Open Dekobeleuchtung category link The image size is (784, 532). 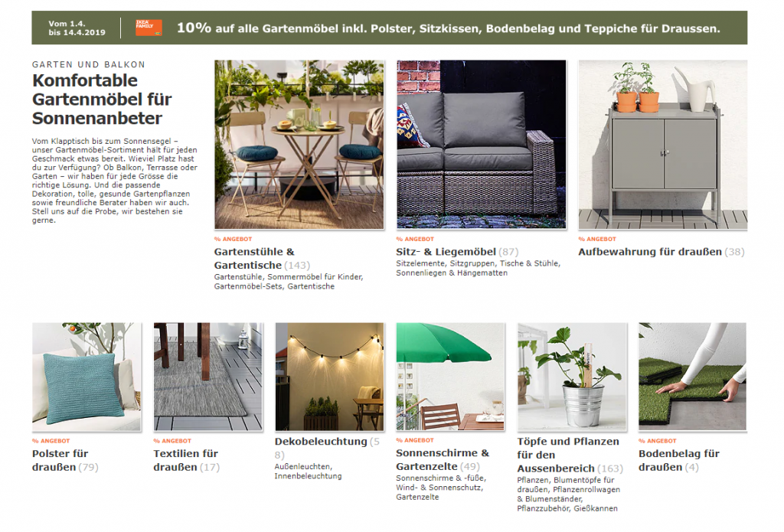pos(327,448)
